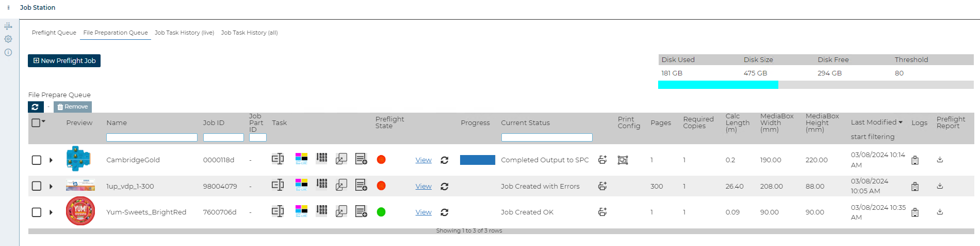Viewport: 980px width, 246px height.
Task: Click View link for 1up_vdp_1-300
Action: [423, 187]
